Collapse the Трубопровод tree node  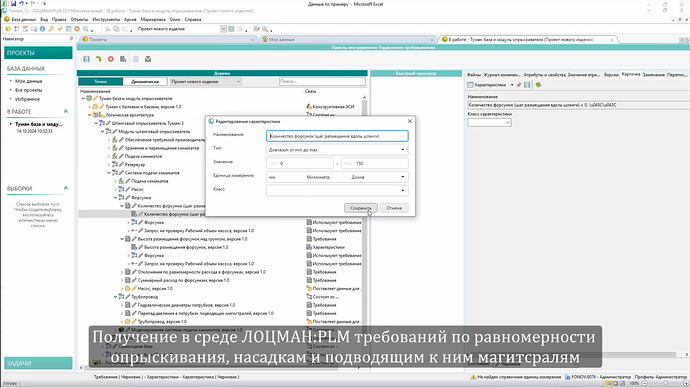pyautogui.click(x=116, y=297)
